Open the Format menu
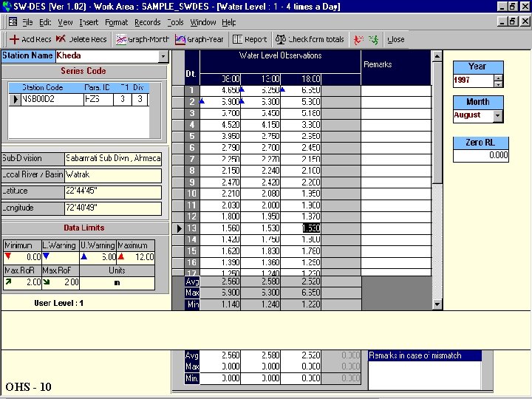 pyautogui.click(x=117, y=22)
